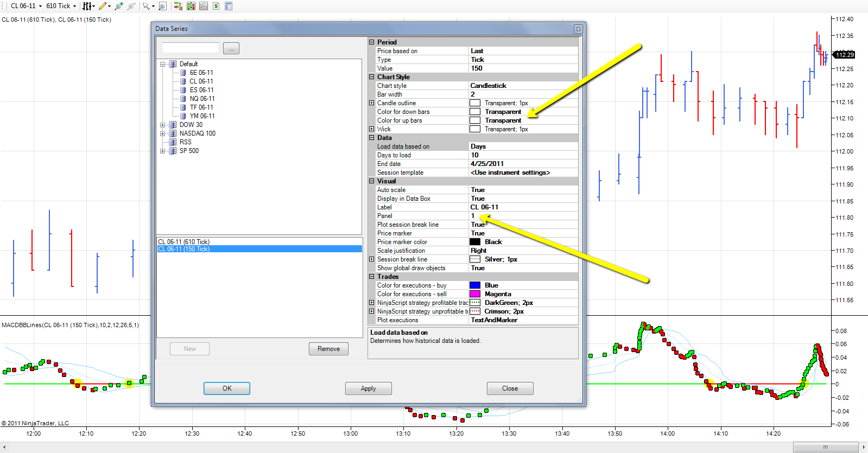The width and height of the screenshot is (868, 453).
Task: Click the zoom in magnifier icon
Action: click(119, 6)
